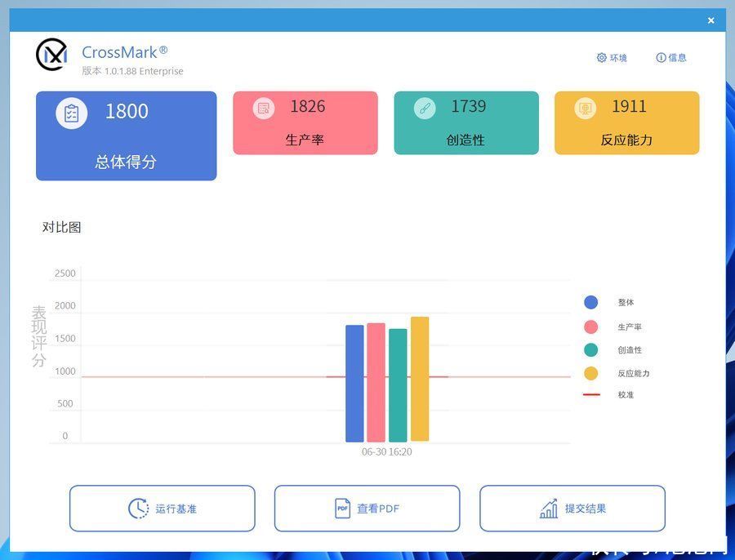Toggle the 生产率 pink legend dot
The width and height of the screenshot is (735, 560).
pos(591,327)
